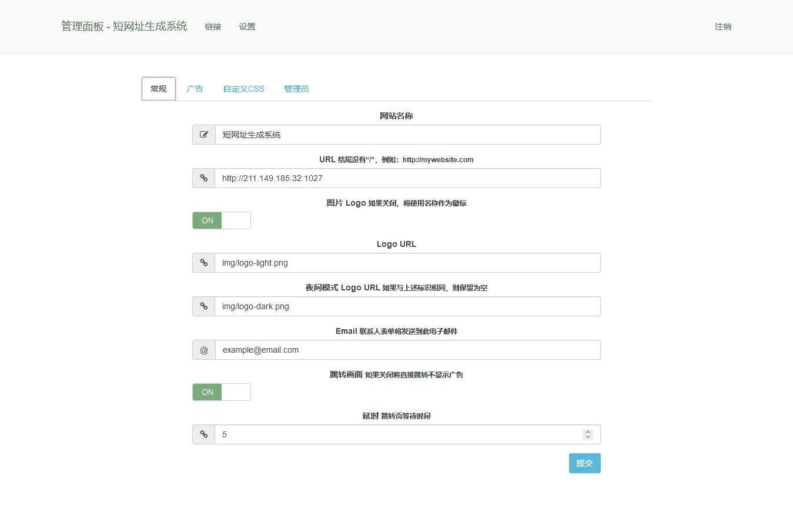Click the link icon beside the site URL field
This screenshot has width=793, height=532.
(204, 178)
